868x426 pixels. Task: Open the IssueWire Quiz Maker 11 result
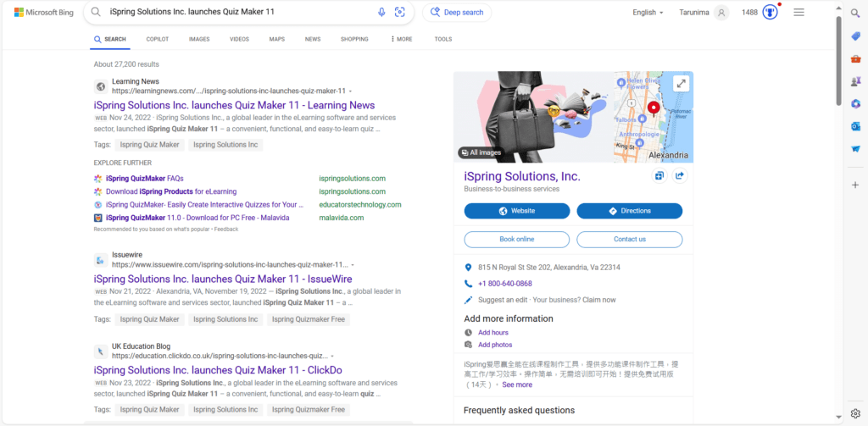(x=222, y=279)
